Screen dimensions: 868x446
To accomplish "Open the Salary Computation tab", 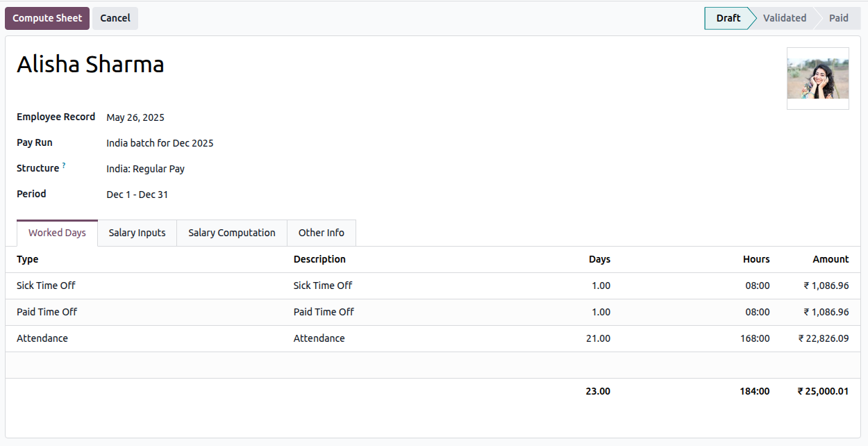I will (232, 233).
